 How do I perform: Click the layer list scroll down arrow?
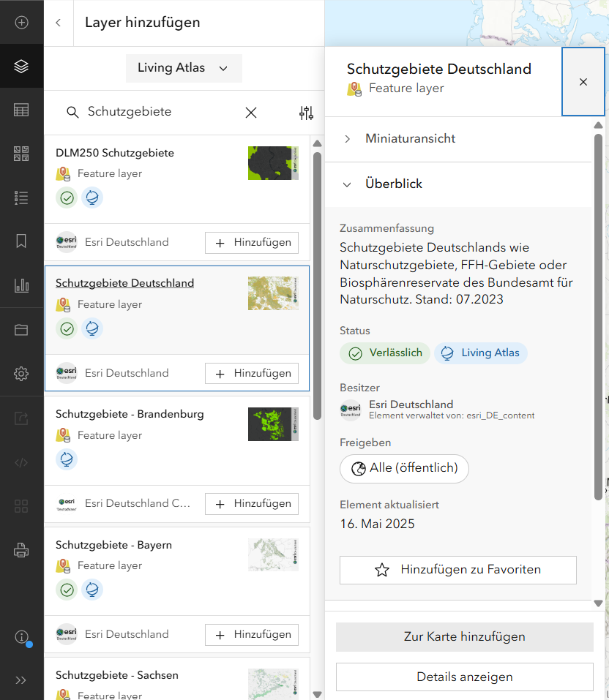317,694
